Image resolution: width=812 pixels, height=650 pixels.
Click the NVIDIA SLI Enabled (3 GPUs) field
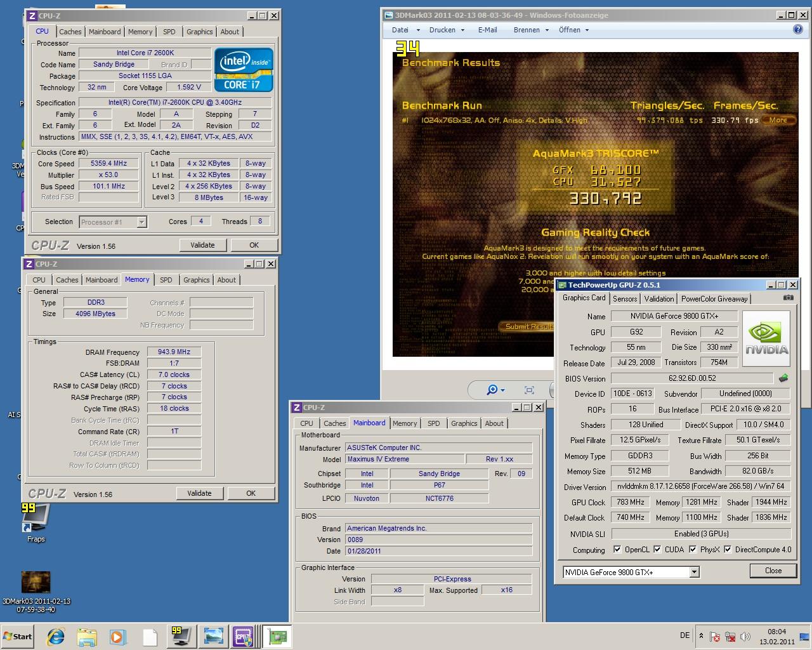point(701,534)
